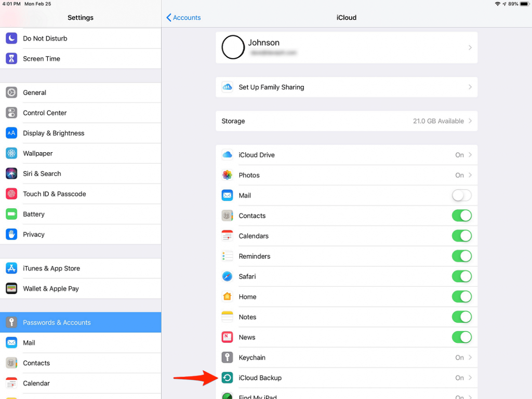Screen dimensions: 532x399
Task: Open the Do Not Disturb settings
Action: click(81, 38)
